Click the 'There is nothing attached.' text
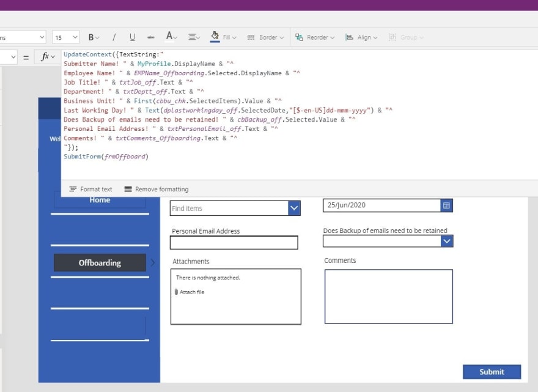538x392 pixels. point(208,278)
